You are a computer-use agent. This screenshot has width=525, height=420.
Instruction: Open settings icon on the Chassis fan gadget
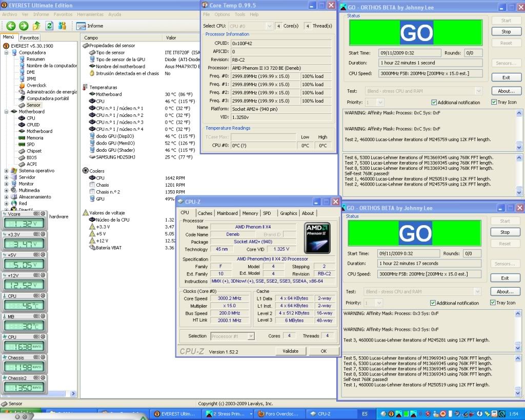pos(36,357)
